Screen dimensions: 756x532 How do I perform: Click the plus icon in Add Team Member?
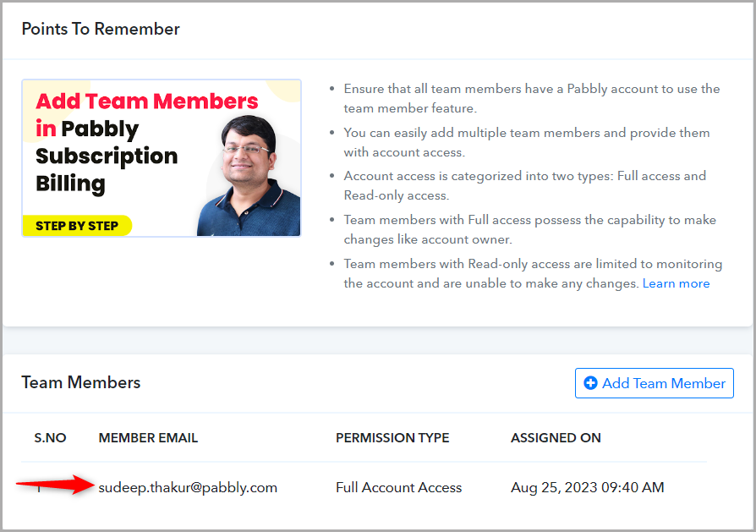(x=590, y=383)
